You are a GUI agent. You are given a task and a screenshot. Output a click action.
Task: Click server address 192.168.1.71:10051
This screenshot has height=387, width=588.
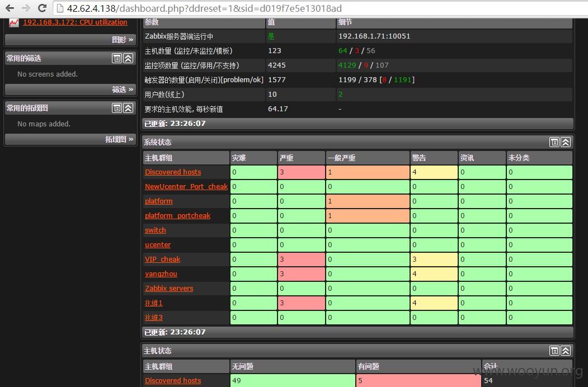click(374, 36)
